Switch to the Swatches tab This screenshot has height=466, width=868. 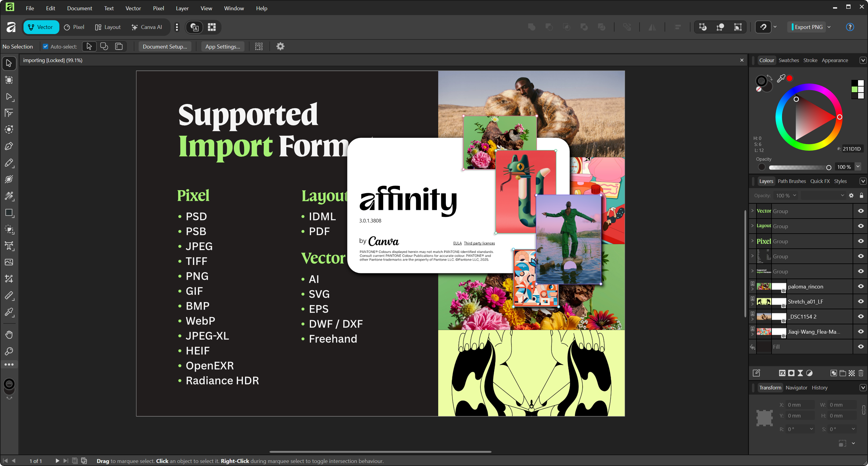coord(788,60)
